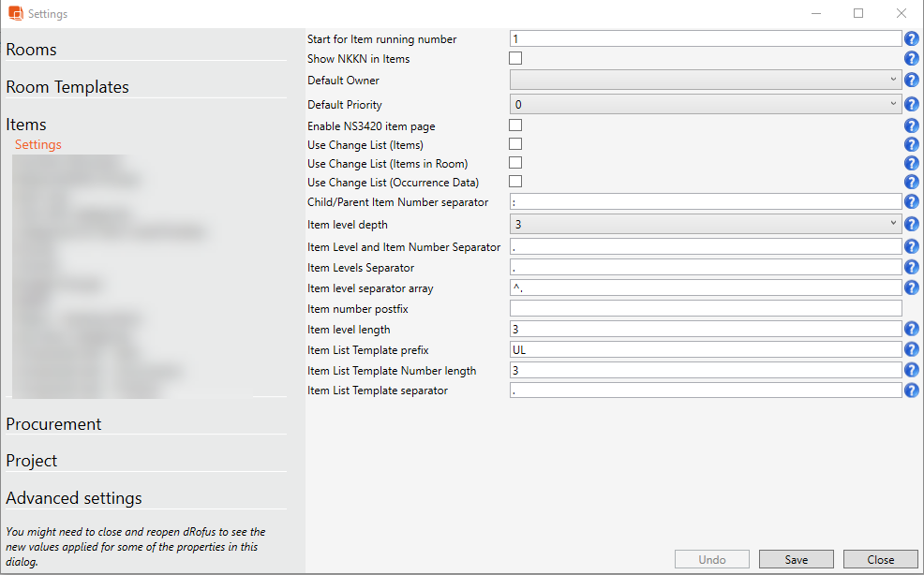Click help icon for Item List Template separator
The height and width of the screenshot is (575, 924).
click(x=912, y=391)
